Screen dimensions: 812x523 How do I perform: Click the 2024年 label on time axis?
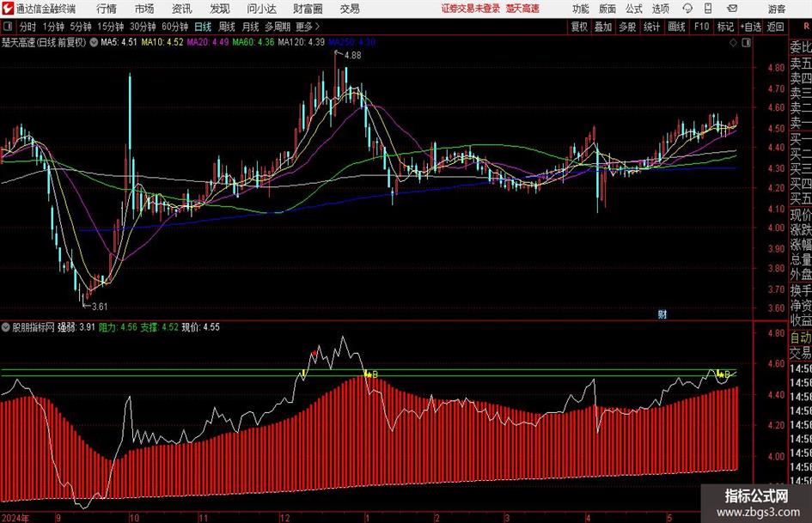point(15,518)
